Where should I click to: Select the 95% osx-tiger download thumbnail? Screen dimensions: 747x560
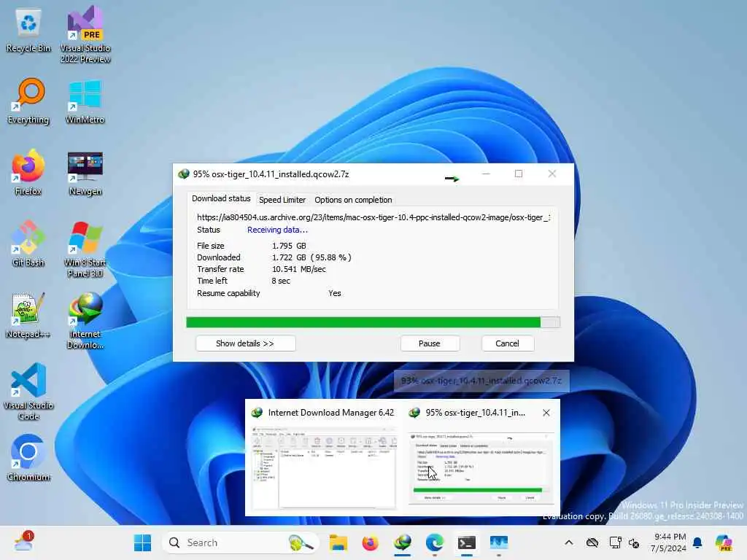click(481, 457)
